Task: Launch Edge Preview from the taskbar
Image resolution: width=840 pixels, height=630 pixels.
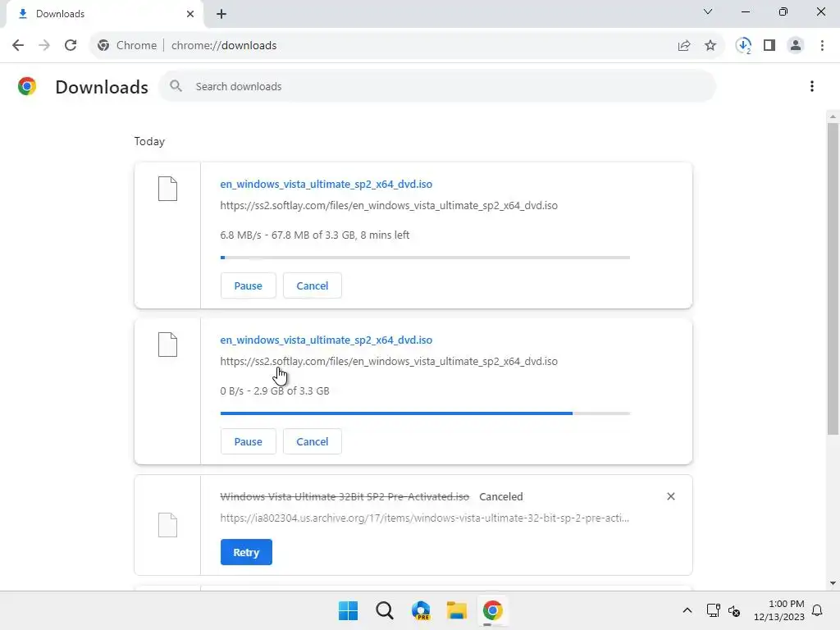Action: [421, 610]
